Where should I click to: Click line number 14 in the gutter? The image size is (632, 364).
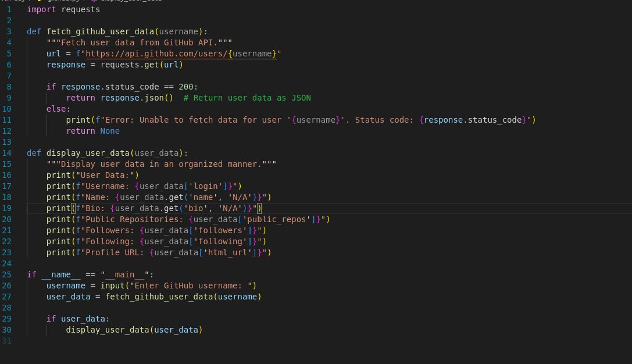(7, 153)
